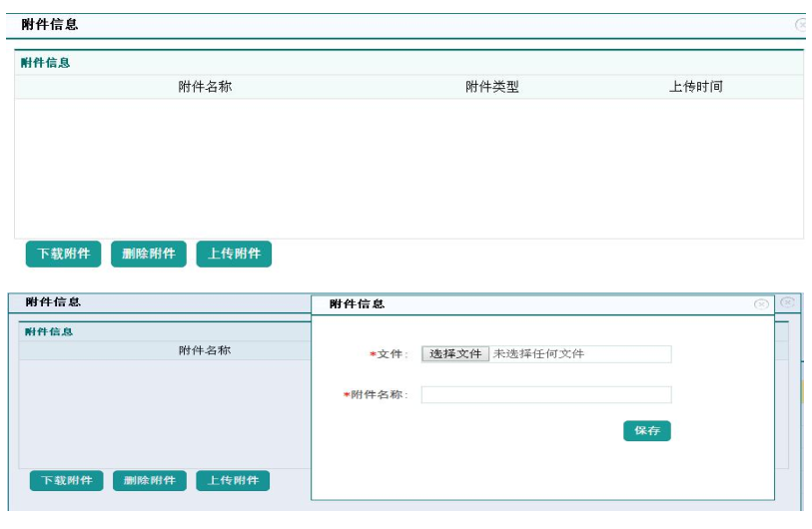Close the upload dialog with 文件 field
The image size is (812, 529).
761,303
